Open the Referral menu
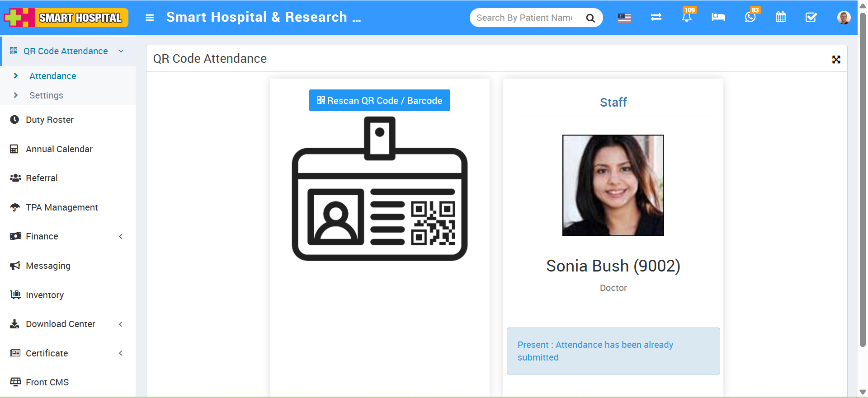868x398 pixels. pos(42,178)
